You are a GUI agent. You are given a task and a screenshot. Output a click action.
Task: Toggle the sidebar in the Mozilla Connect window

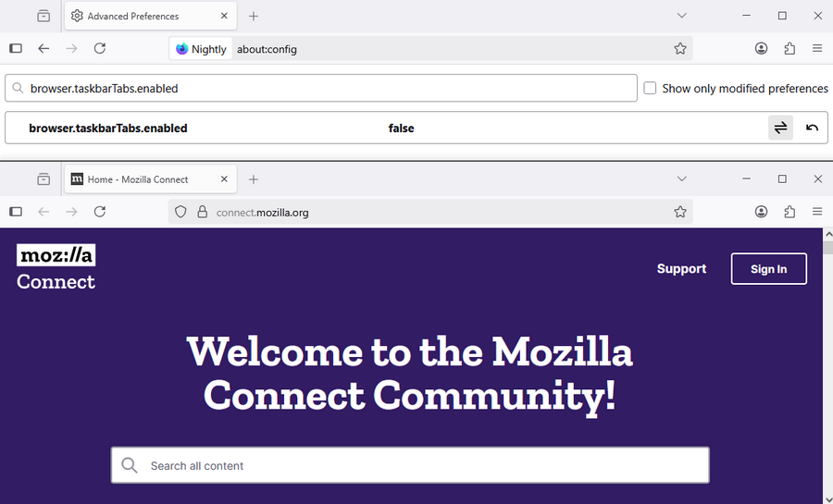pyautogui.click(x=16, y=212)
